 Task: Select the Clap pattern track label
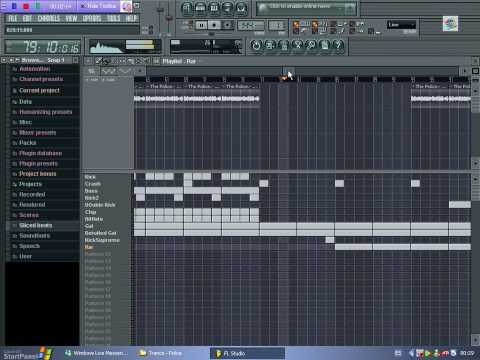90,212
